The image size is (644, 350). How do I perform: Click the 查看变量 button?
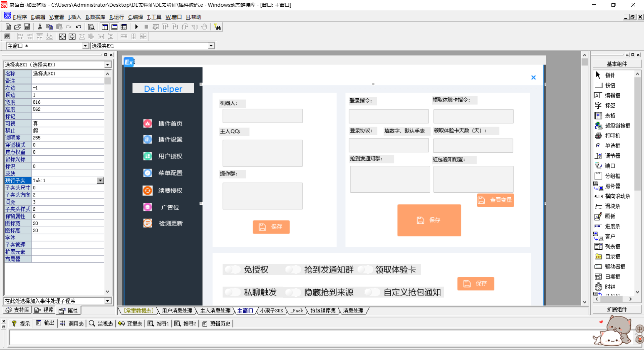[495, 200]
